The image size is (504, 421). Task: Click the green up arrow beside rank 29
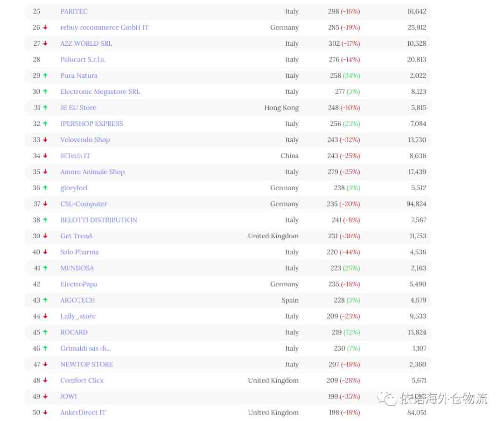45,76
